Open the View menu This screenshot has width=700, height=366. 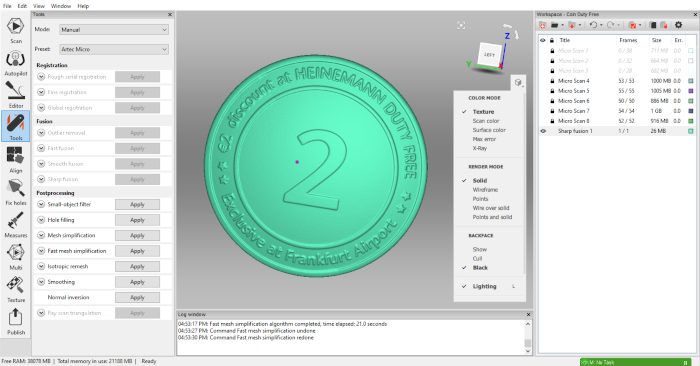(39, 6)
